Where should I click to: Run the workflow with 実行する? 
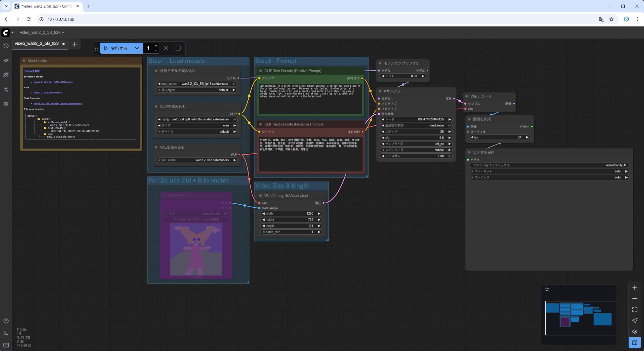click(x=116, y=48)
